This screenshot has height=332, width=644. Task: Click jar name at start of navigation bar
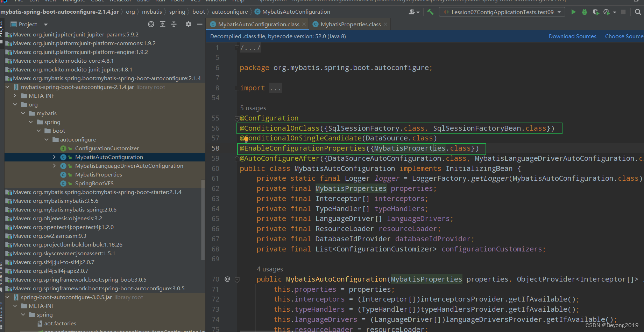59,12
